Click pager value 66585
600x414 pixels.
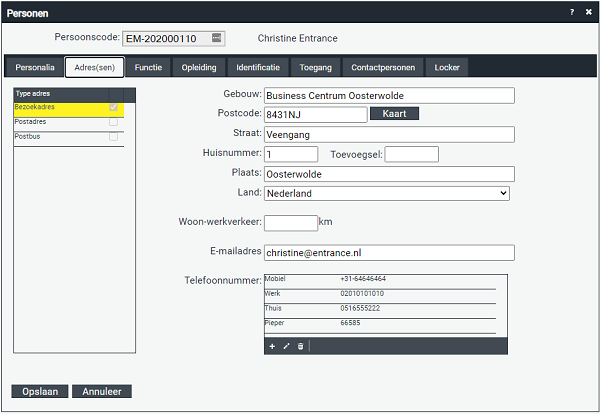[350, 323]
